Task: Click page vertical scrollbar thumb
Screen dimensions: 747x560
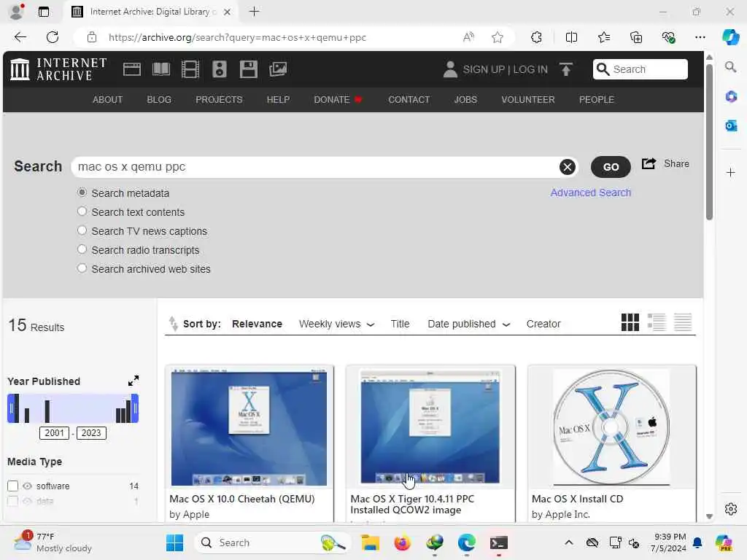Action: coord(709,142)
